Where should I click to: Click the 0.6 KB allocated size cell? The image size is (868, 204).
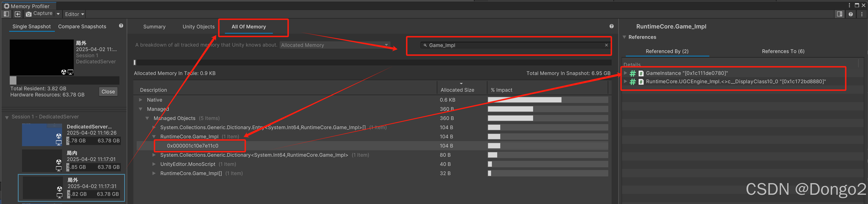click(x=447, y=100)
